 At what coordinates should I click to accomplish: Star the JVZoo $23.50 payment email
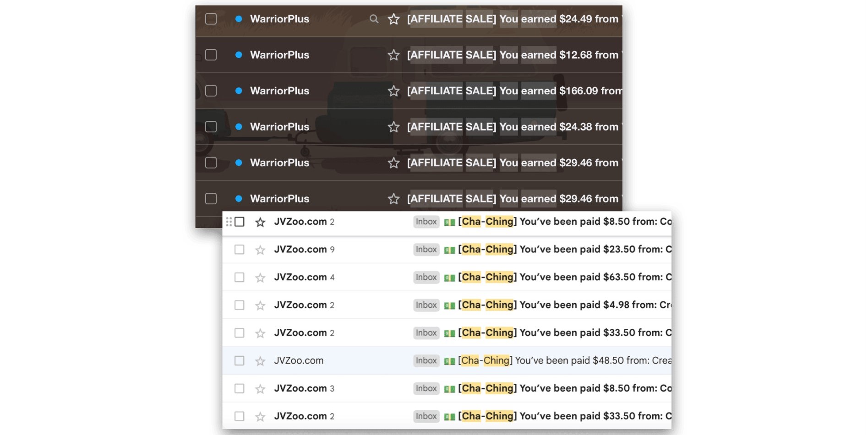pos(260,250)
